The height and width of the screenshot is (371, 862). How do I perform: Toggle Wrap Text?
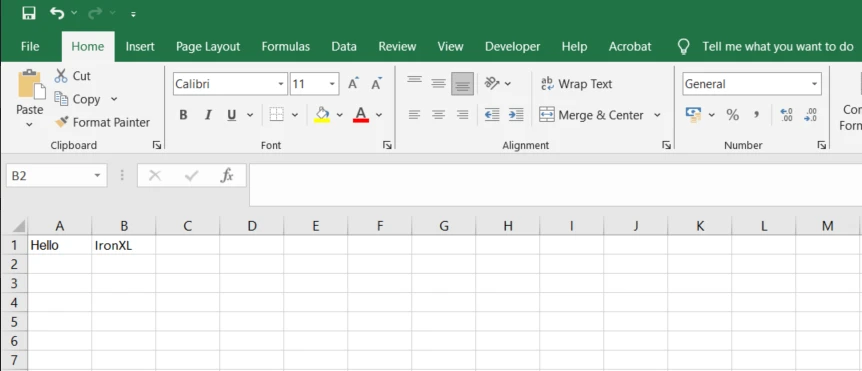pyautogui.click(x=576, y=84)
